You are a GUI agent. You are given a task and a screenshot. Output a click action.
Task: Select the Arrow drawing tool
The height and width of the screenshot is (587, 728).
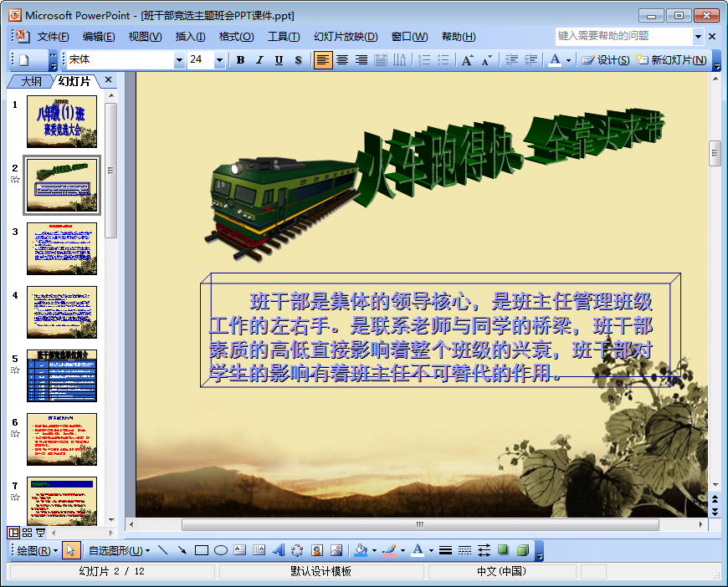(182, 550)
